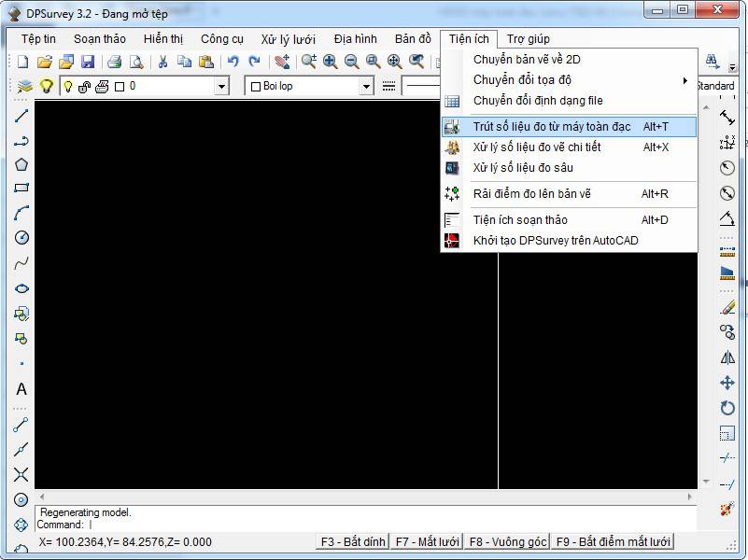Image resolution: width=748 pixels, height=560 pixels.
Task: Select the Rectangle tool
Action: point(21,188)
